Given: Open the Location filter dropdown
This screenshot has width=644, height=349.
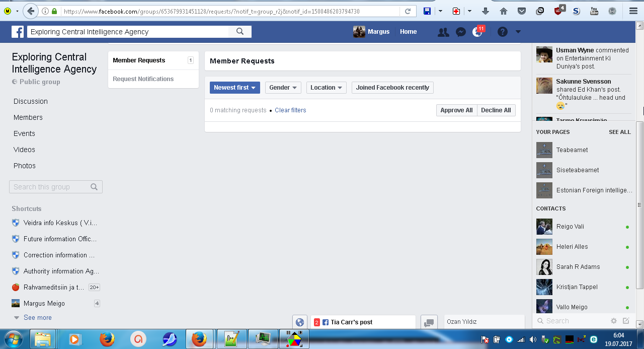Looking at the screenshot, I should (326, 88).
